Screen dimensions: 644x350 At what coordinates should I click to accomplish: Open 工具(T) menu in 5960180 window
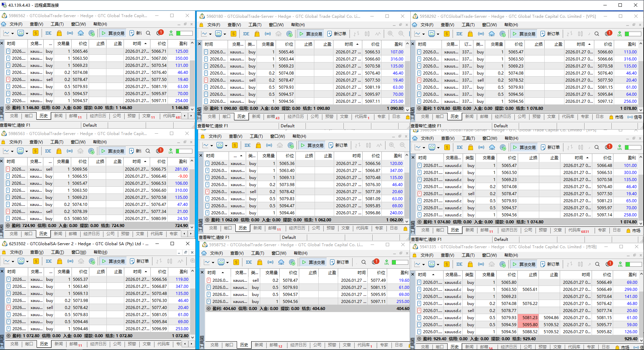click(255, 25)
